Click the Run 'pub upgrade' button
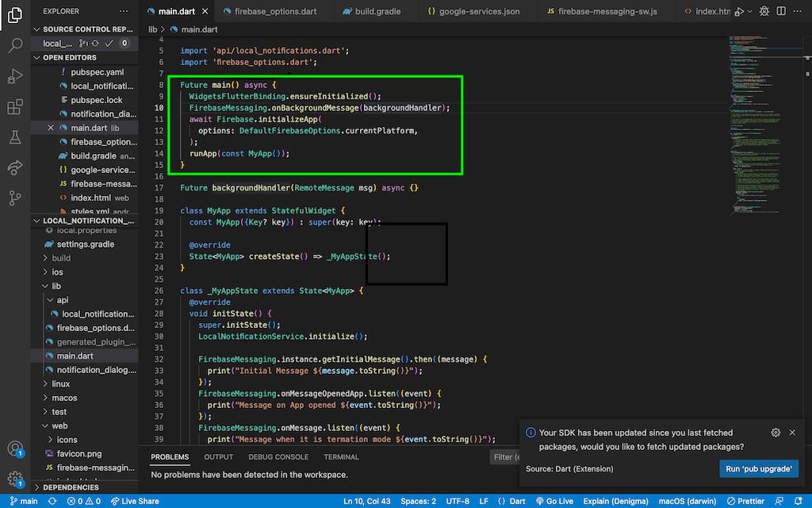Image resolution: width=812 pixels, height=508 pixels. click(x=759, y=469)
